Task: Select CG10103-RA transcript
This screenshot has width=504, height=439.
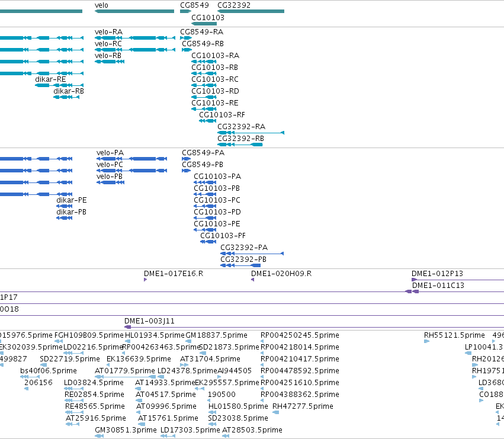Action: coord(215,56)
